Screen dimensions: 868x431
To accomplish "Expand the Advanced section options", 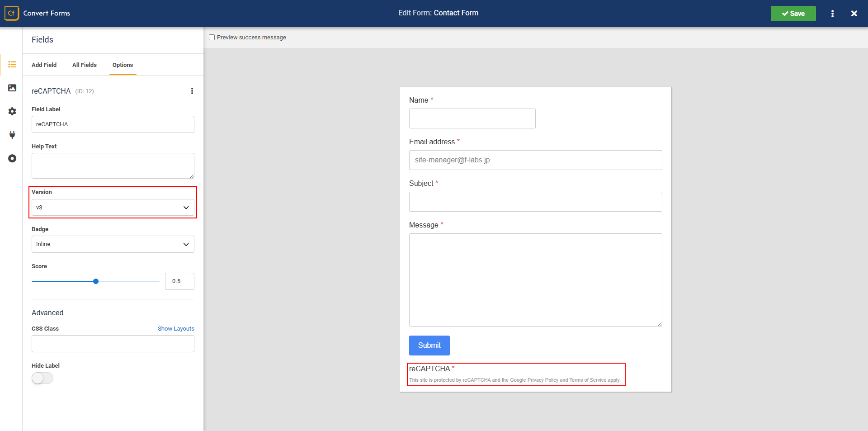I will pos(47,313).
